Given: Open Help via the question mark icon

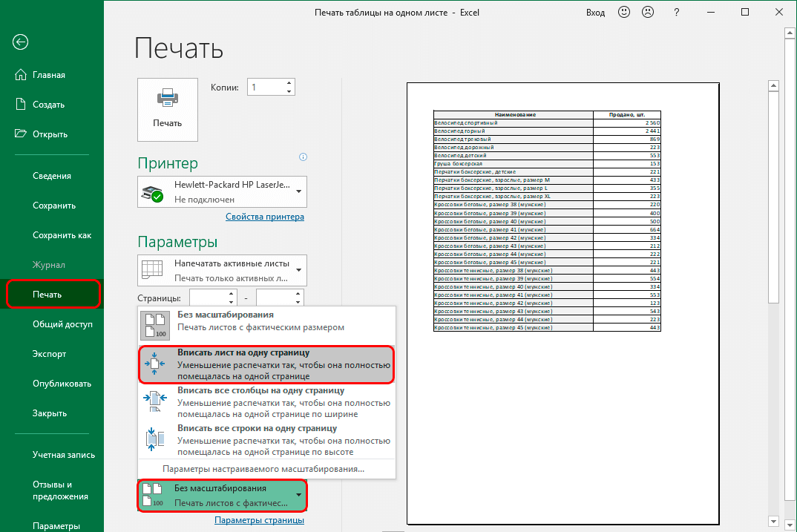Looking at the screenshot, I should 676,12.
